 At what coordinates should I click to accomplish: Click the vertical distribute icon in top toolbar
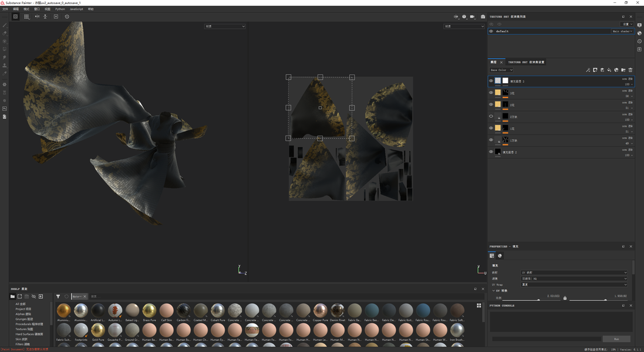tap(45, 16)
